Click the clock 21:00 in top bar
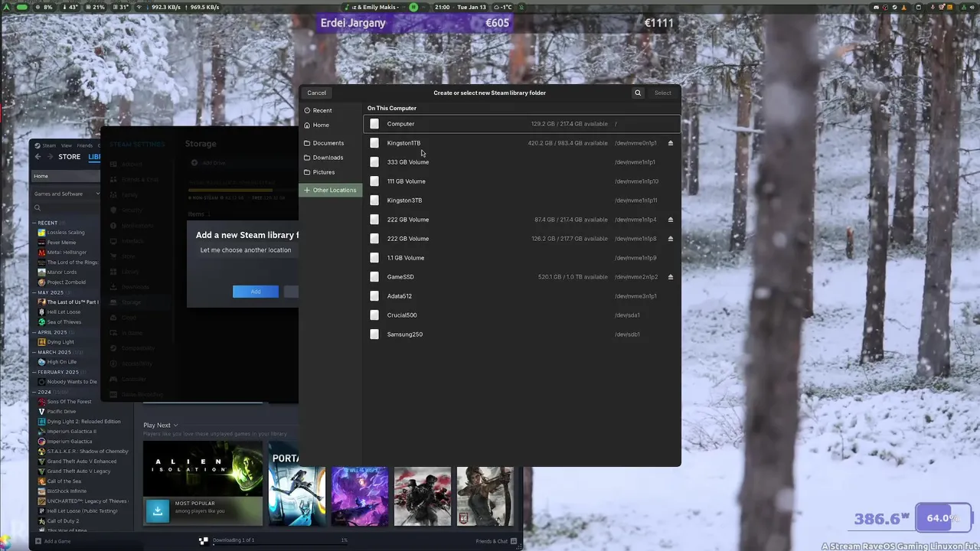 coord(443,7)
